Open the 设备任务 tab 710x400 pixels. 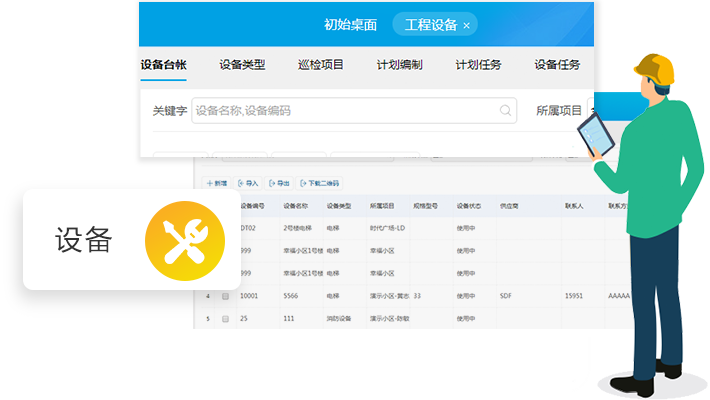(557, 65)
